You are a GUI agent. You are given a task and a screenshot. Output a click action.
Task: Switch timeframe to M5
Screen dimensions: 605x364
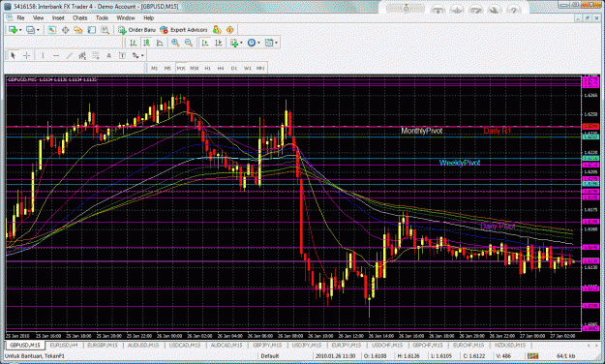[167, 68]
